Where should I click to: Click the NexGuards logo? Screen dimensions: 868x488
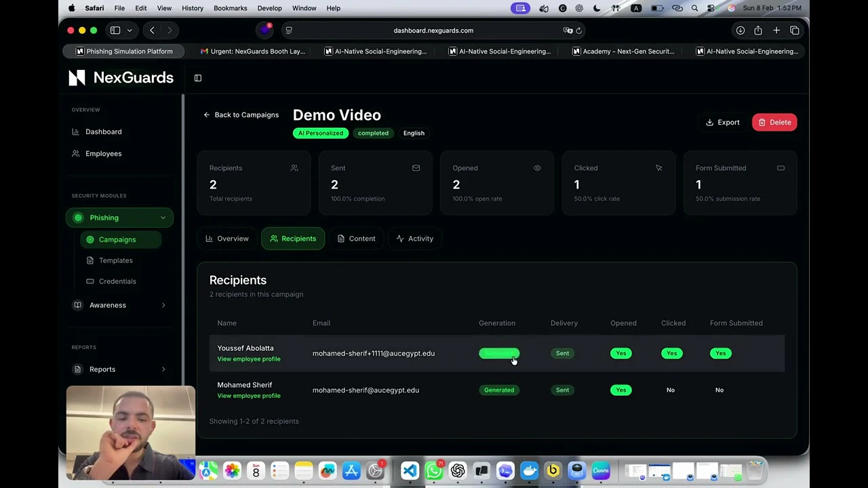click(x=121, y=78)
